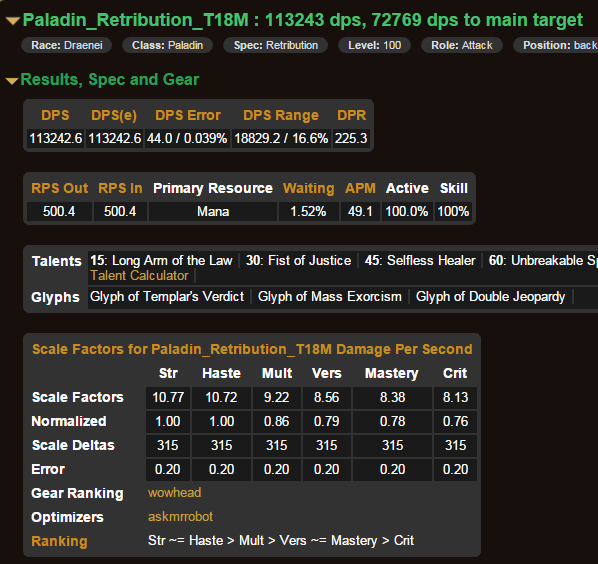Click the Paladin_Retribution_T18M dps heading
The width and height of the screenshot is (598, 564).
click(302, 20)
